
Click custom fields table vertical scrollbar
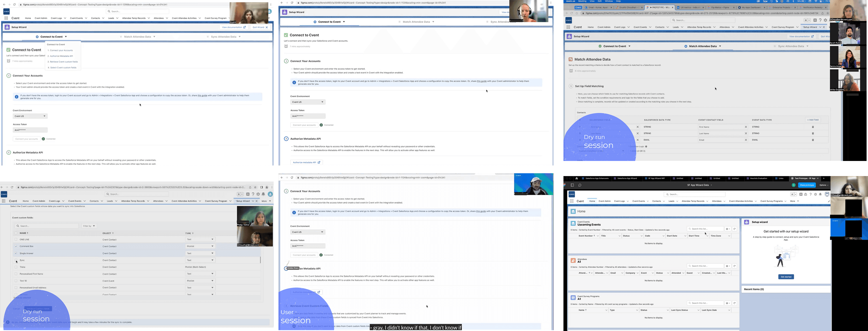pyautogui.click(x=260, y=260)
